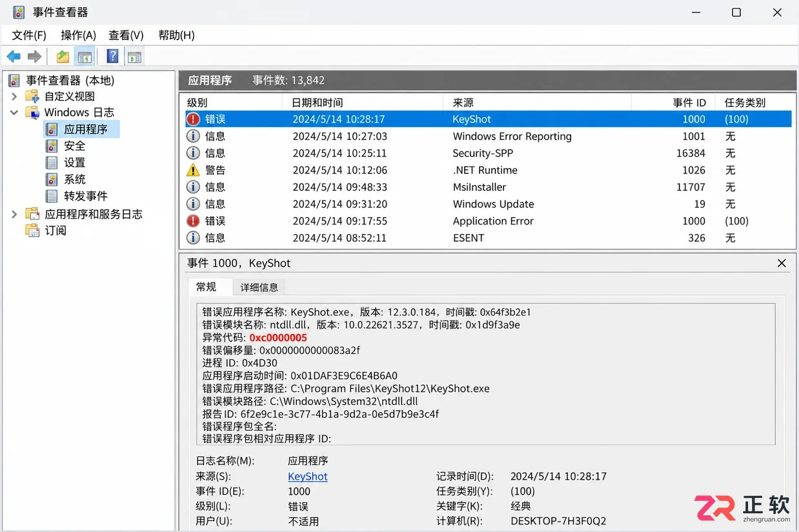Click the Forward arrow toolbar icon

point(35,57)
